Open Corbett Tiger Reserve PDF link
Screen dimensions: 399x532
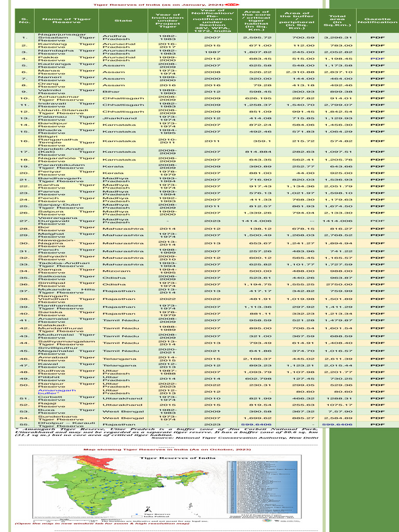pos(377,398)
